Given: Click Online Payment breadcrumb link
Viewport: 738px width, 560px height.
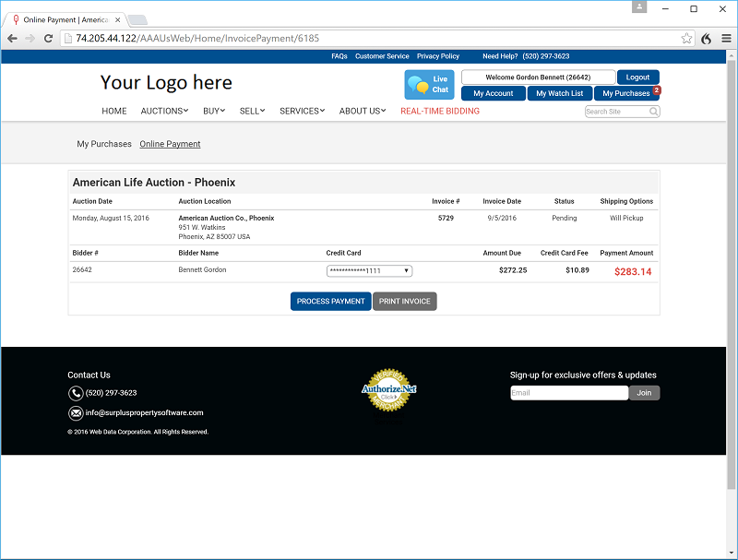Looking at the screenshot, I should [170, 144].
